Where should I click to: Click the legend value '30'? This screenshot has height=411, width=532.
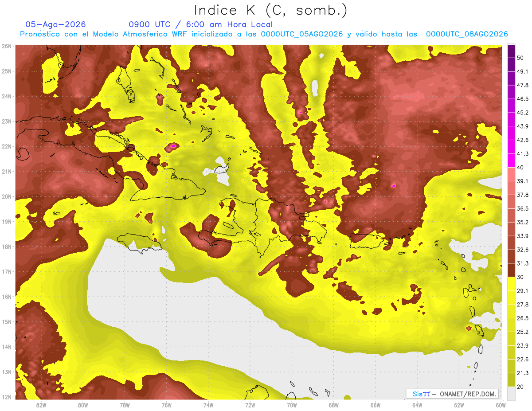click(x=520, y=277)
